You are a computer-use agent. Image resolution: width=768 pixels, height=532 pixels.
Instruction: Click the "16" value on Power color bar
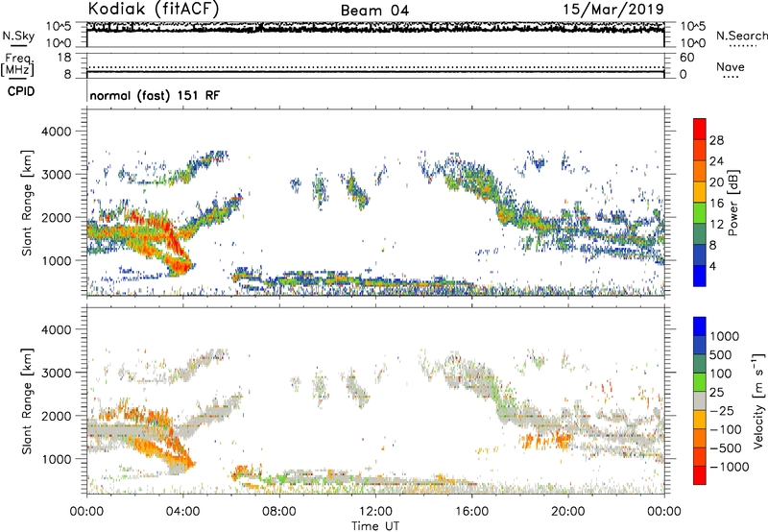[x=716, y=204]
